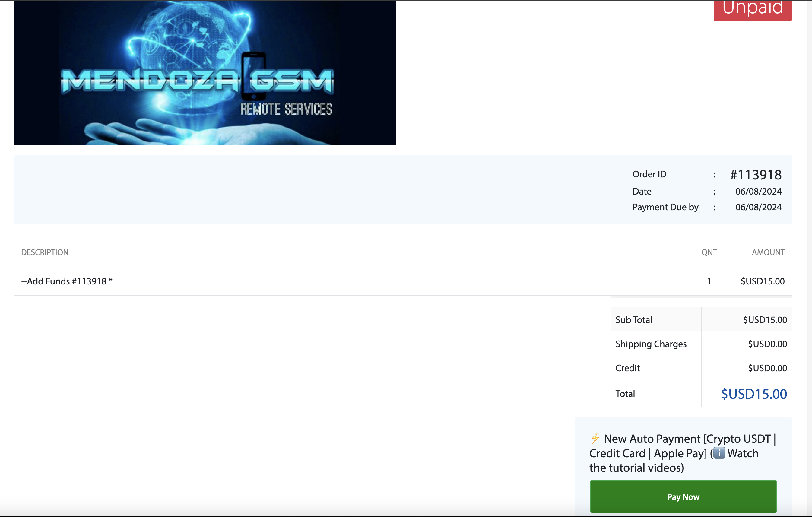Click the blue info icon before Watch
This screenshot has width=812, height=517.
(x=719, y=453)
